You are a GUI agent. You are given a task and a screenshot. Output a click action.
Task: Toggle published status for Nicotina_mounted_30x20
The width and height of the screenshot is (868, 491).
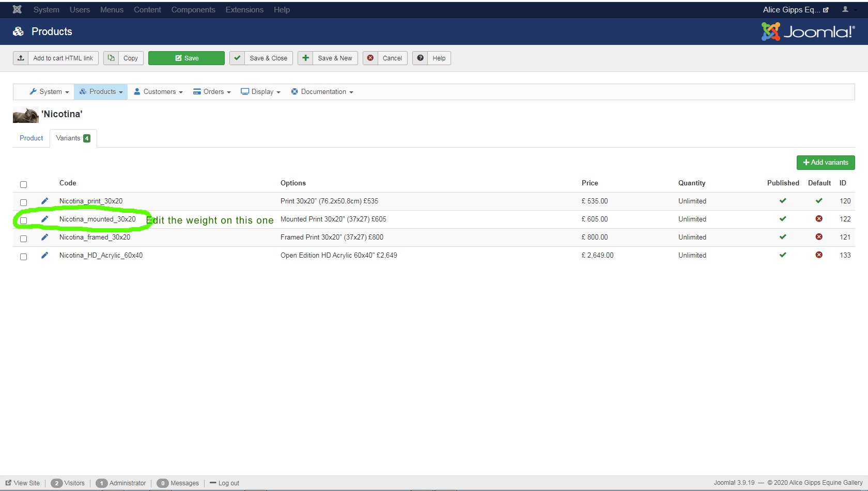783,219
